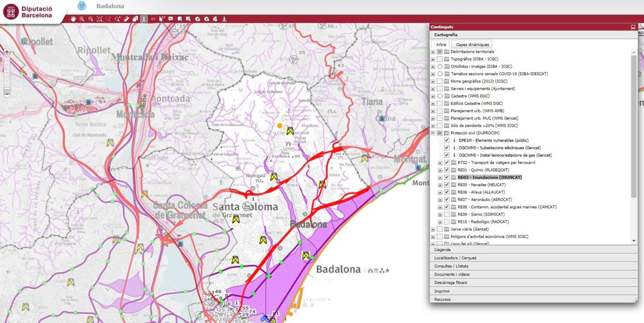The image size is (644, 323).
Task: Click the speech bubble annotation tool
Action: 171,19
